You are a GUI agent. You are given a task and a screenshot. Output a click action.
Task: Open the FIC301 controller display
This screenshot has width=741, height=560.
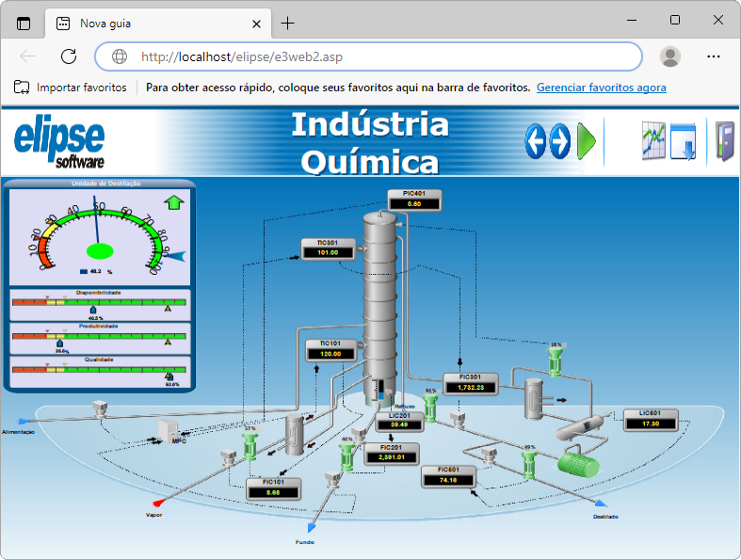471,384
